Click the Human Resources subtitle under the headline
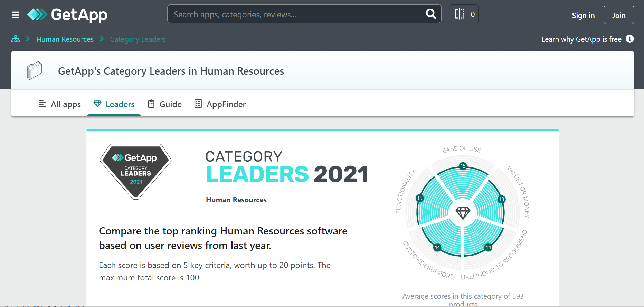This screenshot has width=644, height=307. point(236,200)
